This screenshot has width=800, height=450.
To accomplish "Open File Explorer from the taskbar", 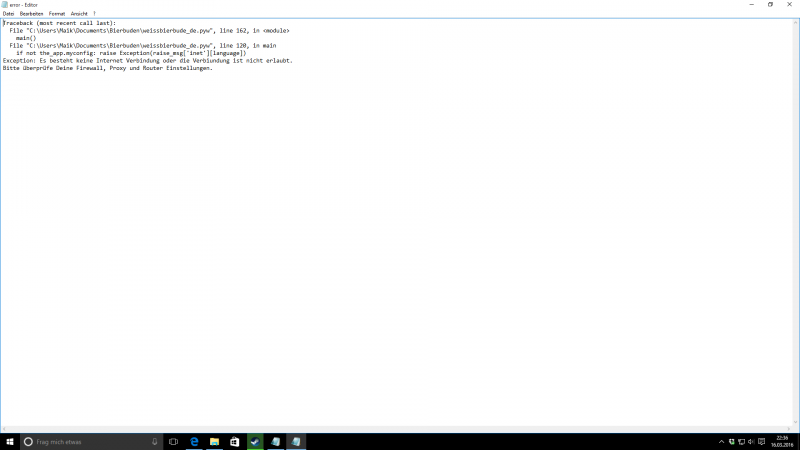I will click(214, 441).
